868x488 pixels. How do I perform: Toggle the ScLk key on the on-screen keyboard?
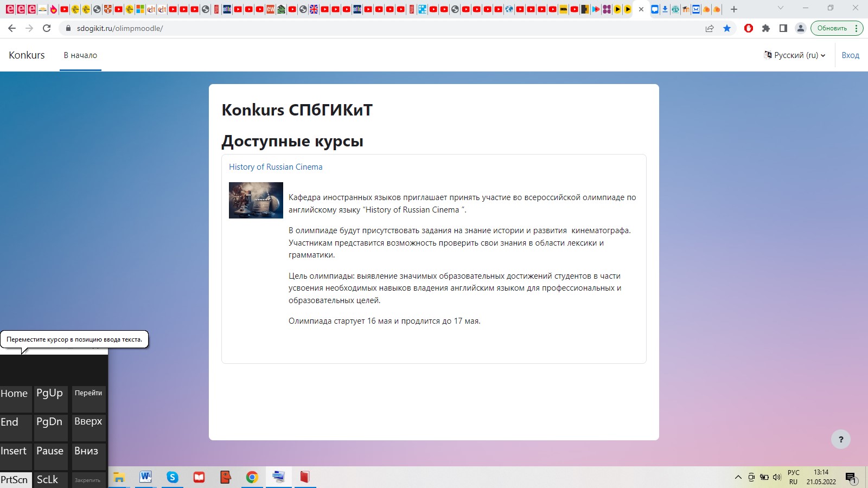pos(51,480)
